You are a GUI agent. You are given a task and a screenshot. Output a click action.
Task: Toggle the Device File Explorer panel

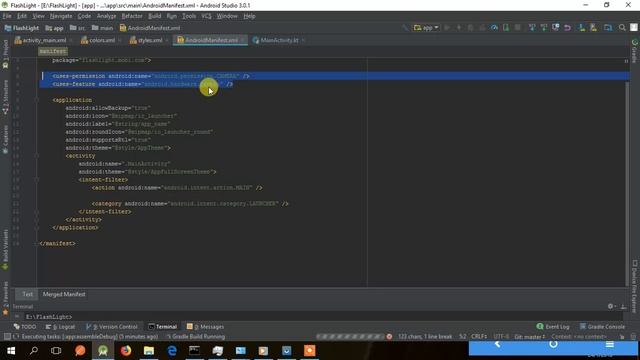635,287
